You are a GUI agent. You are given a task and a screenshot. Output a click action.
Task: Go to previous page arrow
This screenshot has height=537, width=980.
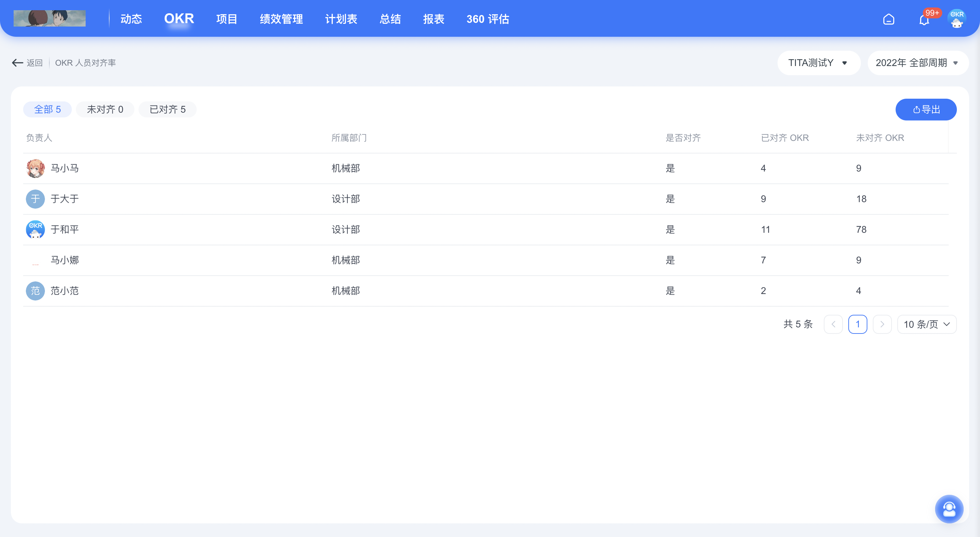pyautogui.click(x=833, y=324)
